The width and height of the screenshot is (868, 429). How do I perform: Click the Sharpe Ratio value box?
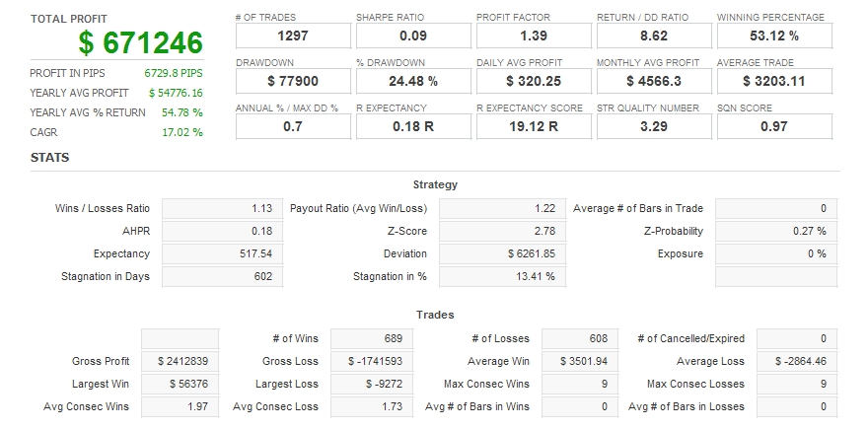click(413, 36)
